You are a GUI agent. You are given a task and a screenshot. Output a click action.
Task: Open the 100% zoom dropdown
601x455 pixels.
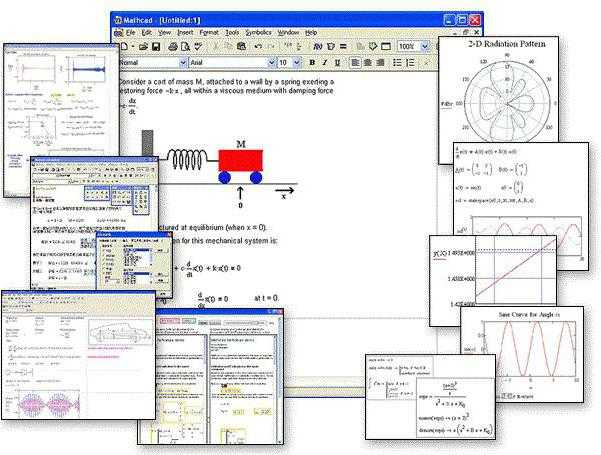tap(425, 46)
